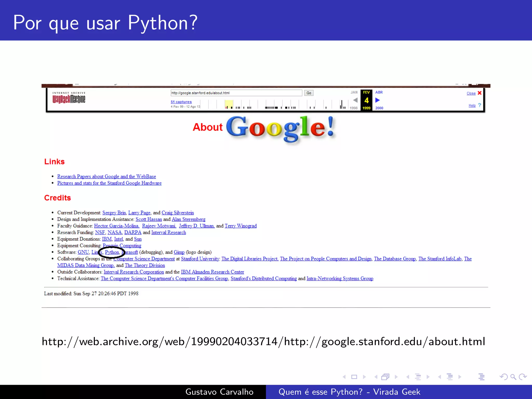Open the Jeffrey D. Ullman link

(197, 226)
